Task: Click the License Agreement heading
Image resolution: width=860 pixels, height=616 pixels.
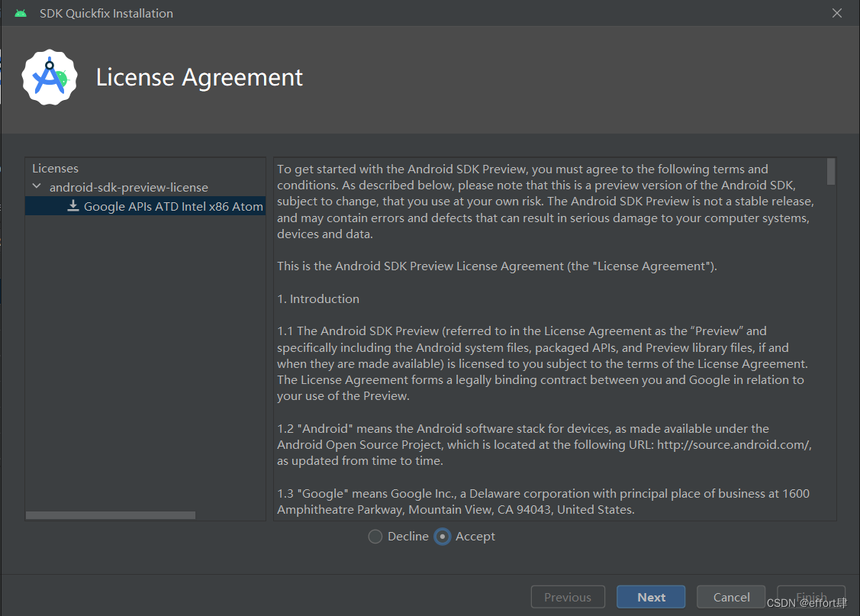Action: tap(199, 78)
